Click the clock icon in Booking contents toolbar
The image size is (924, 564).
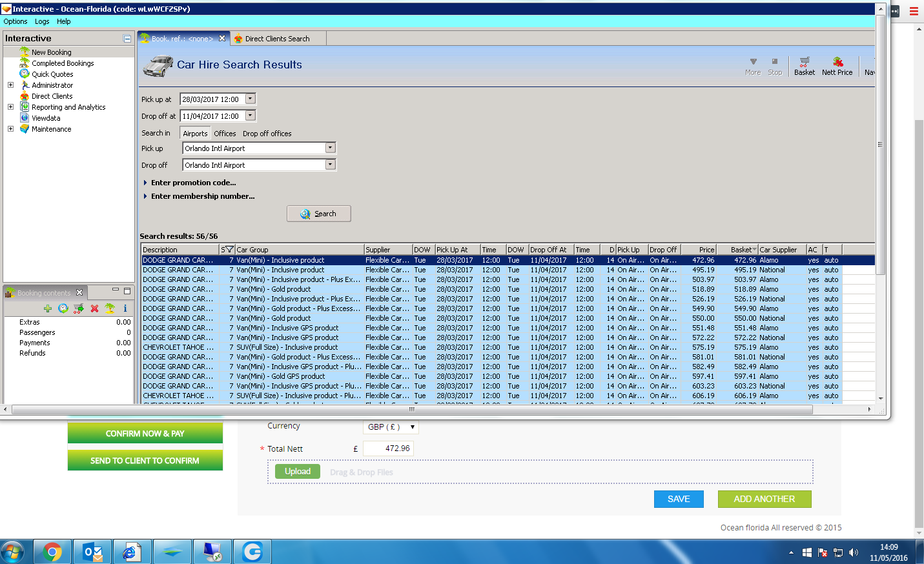click(x=63, y=308)
